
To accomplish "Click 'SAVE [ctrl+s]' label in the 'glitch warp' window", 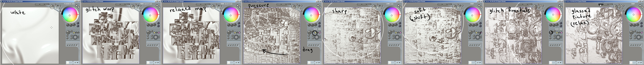I will [x=146, y=4].
